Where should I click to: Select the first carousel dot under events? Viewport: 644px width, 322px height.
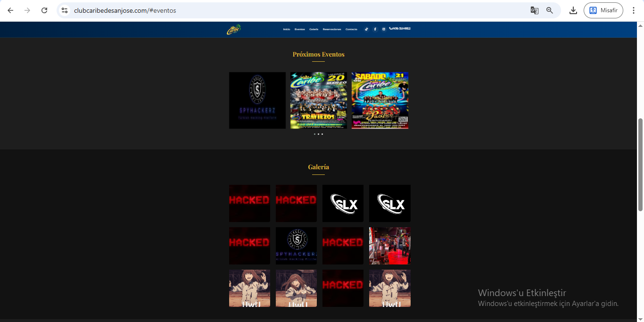click(314, 134)
